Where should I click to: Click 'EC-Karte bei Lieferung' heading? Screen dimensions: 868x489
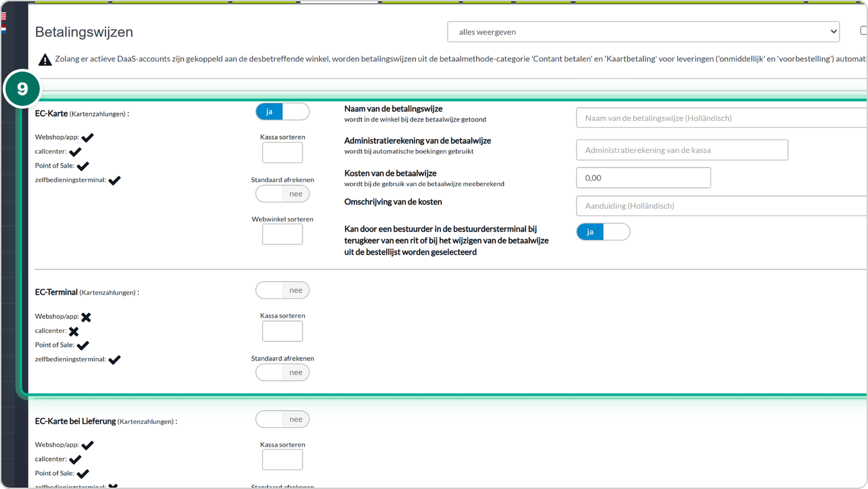[75, 421]
